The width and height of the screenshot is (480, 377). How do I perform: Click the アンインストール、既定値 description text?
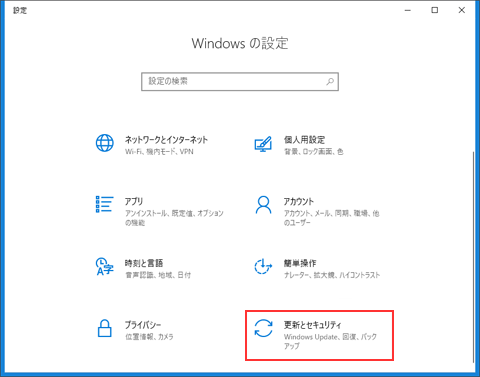pyautogui.click(x=174, y=218)
